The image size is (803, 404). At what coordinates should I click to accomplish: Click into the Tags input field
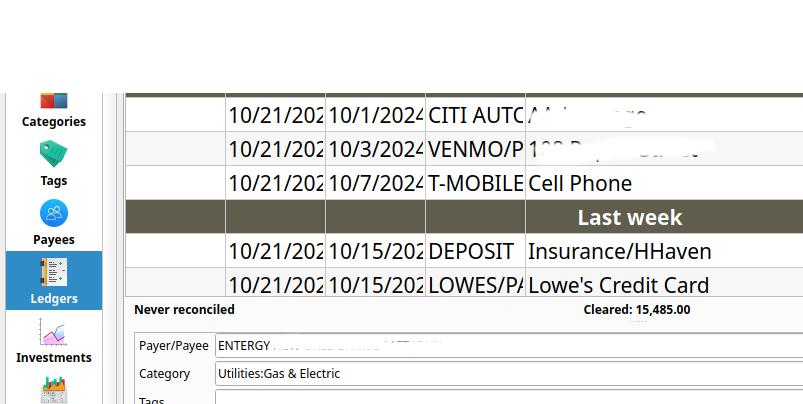(509, 397)
